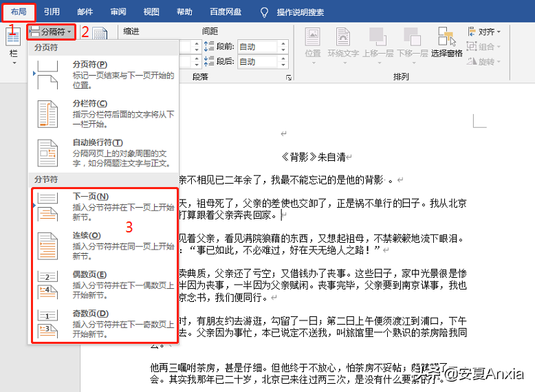Open the 分隔符 dropdown button
This screenshot has height=392, width=535.
click(51, 32)
